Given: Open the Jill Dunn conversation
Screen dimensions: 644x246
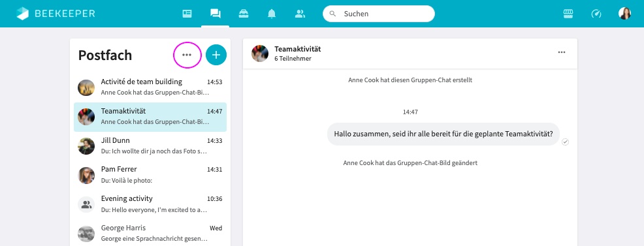Looking at the screenshot, I should (150, 146).
